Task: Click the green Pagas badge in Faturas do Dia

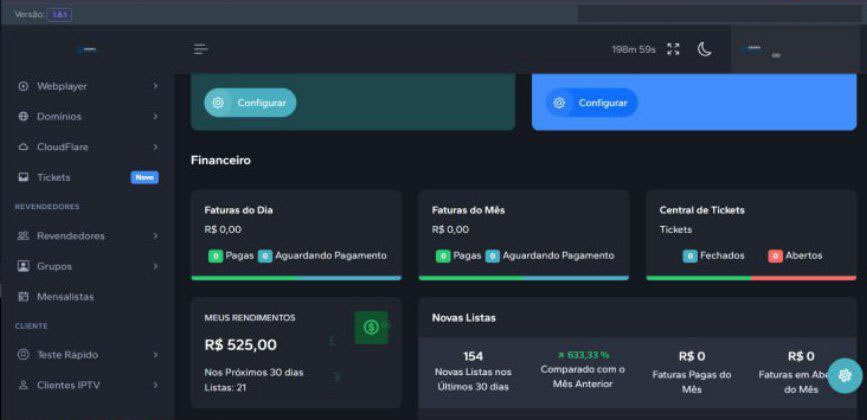Action: point(215,256)
